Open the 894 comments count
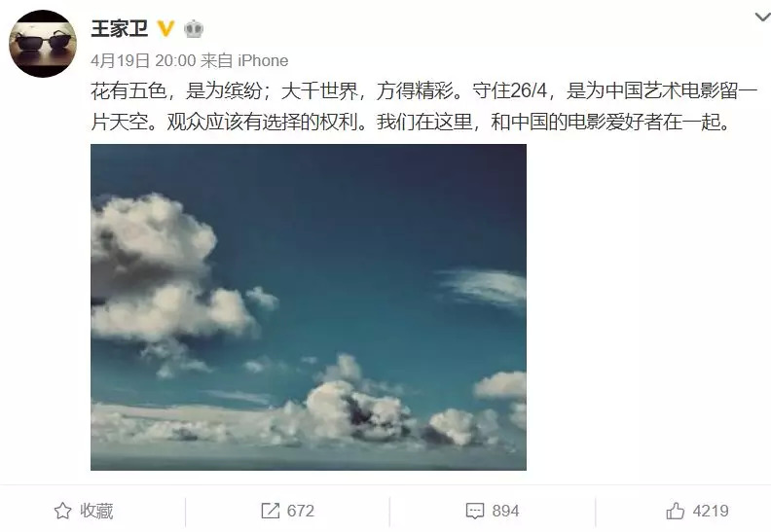This screenshot has height=532, width=771. tap(505, 511)
